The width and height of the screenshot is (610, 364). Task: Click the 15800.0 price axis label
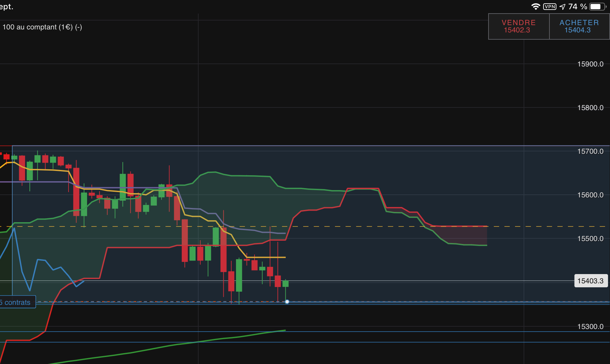click(590, 108)
